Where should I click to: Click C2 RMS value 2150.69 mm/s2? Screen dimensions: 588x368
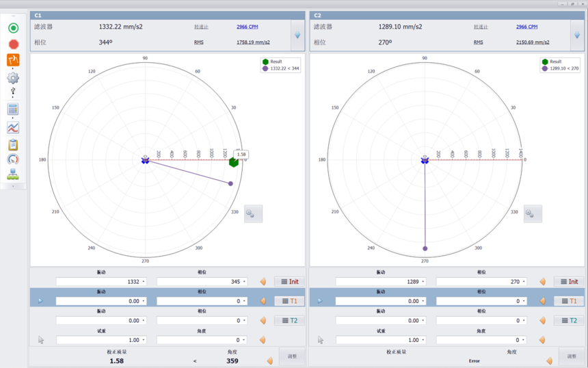click(533, 42)
